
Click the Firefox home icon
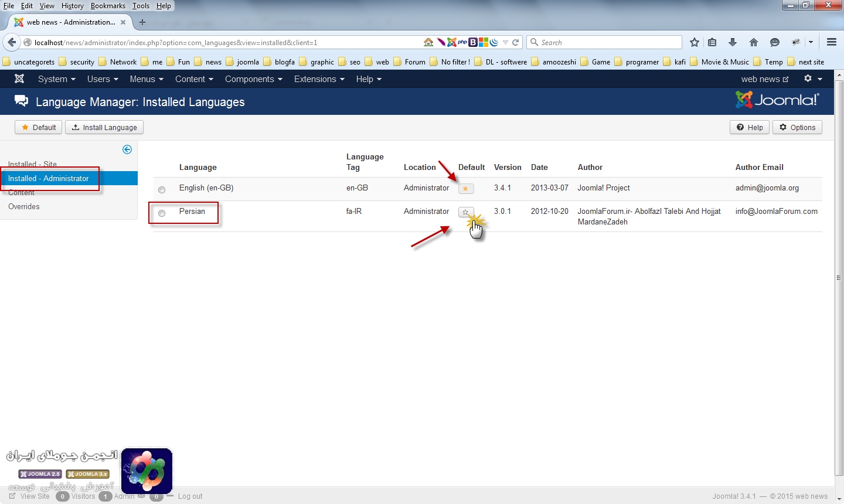click(x=754, y=42)
